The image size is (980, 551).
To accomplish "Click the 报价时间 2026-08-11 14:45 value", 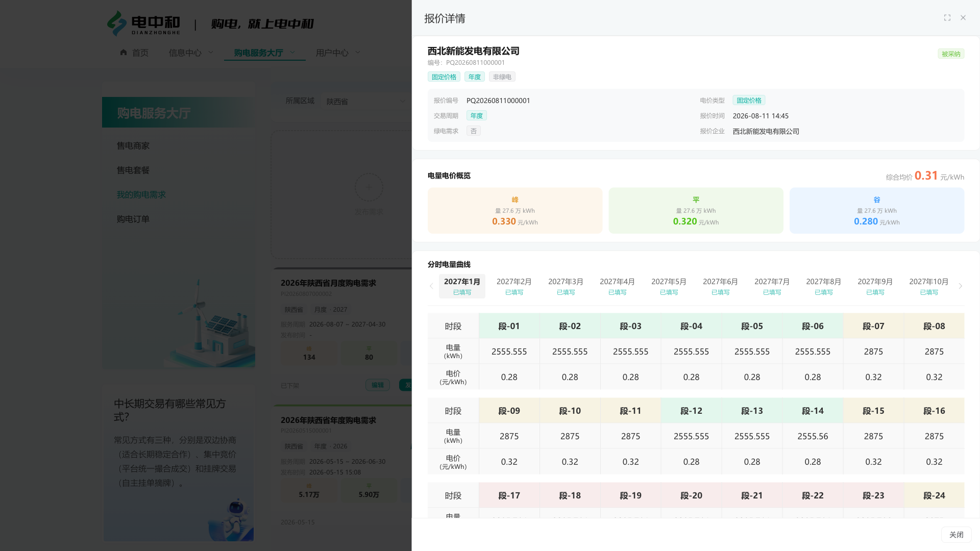I will 761,116.
